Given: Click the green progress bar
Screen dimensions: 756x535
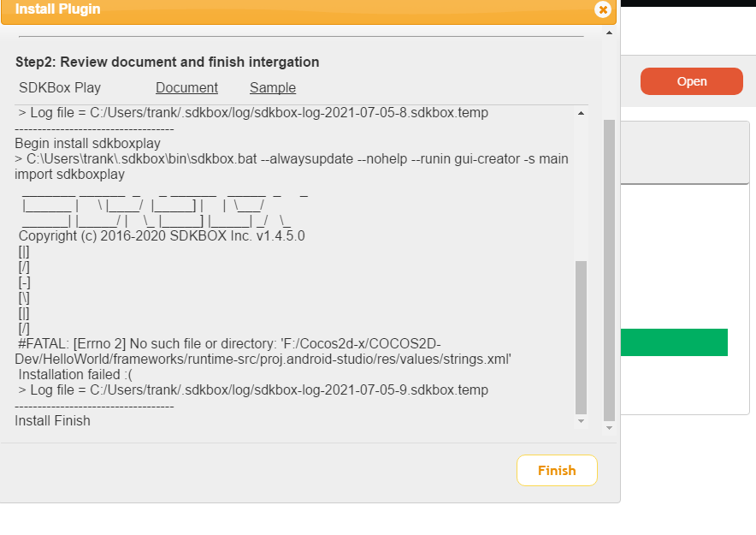Looking at the screenshot, I should [674, 342].
